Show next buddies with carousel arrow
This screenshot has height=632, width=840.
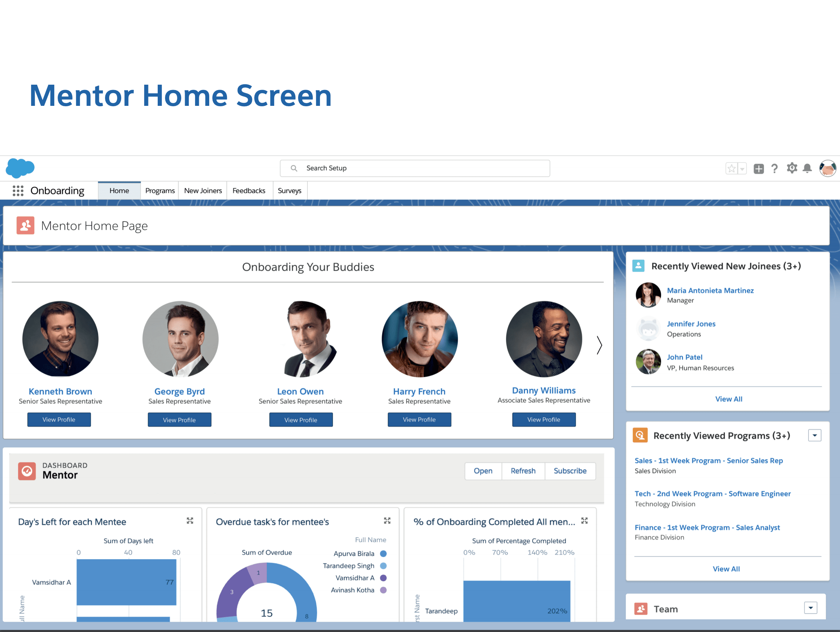[x=599, y=345]
